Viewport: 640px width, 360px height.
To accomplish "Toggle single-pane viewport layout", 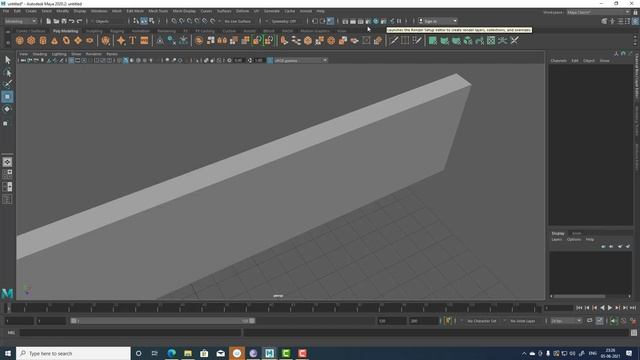I will point(7,162).
